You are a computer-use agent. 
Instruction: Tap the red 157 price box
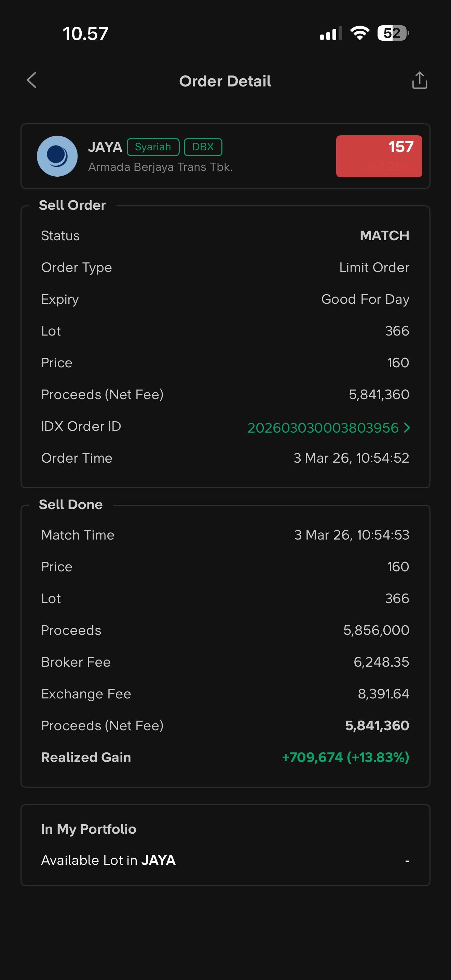pyautogui.click(x=379, y=156)
